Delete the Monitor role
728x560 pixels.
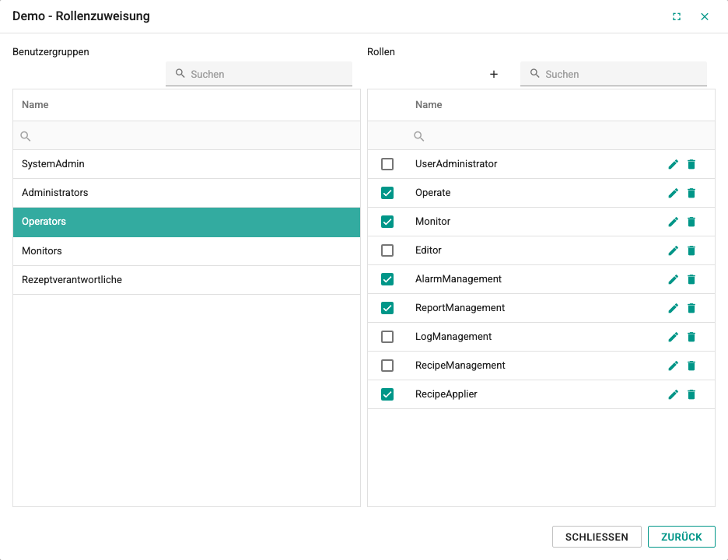click(691, 222)
